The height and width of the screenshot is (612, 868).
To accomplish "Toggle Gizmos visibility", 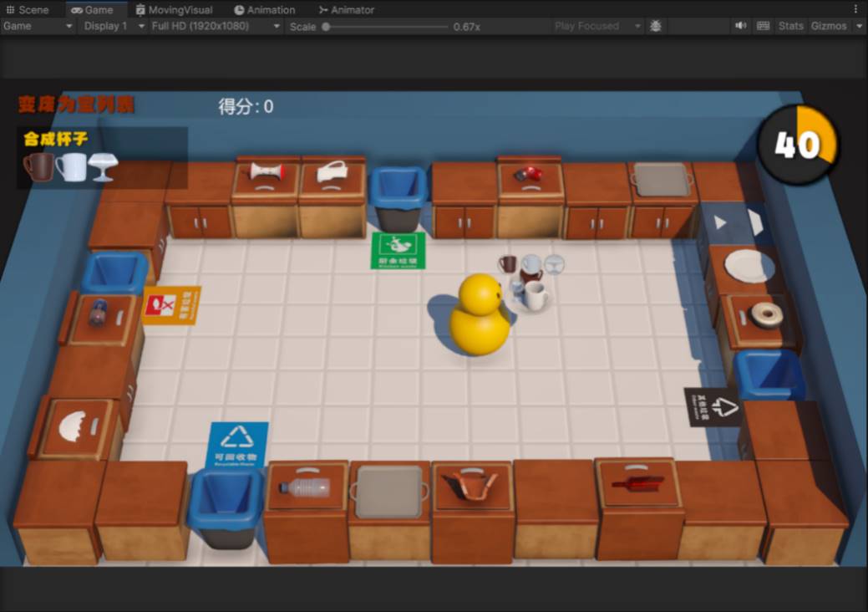I will tap(828, 26).
